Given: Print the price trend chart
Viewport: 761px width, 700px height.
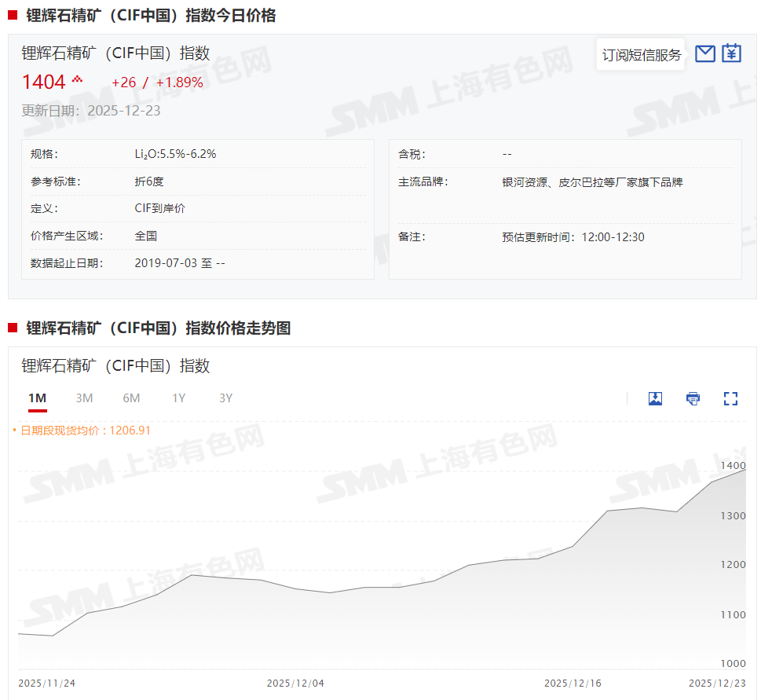Looking at the screenshot, I should point(693,398).
